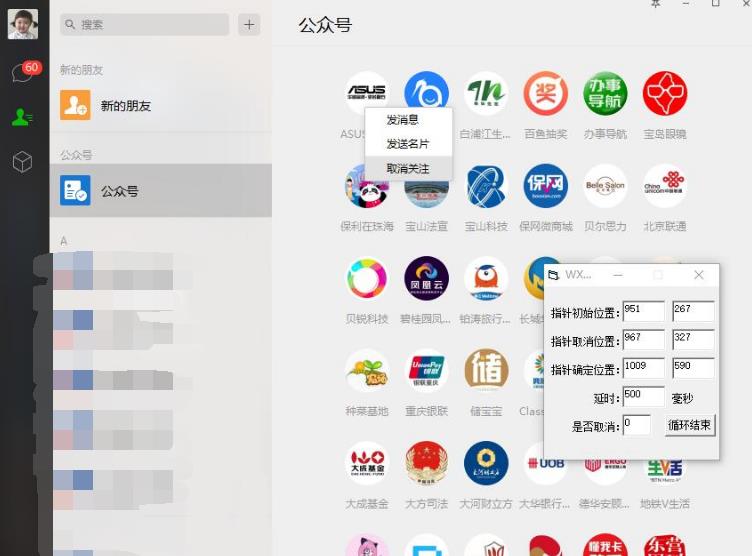Open the ASUS official account icon
The height and width of the screenshot is (556, 752).
pos(367,92)
